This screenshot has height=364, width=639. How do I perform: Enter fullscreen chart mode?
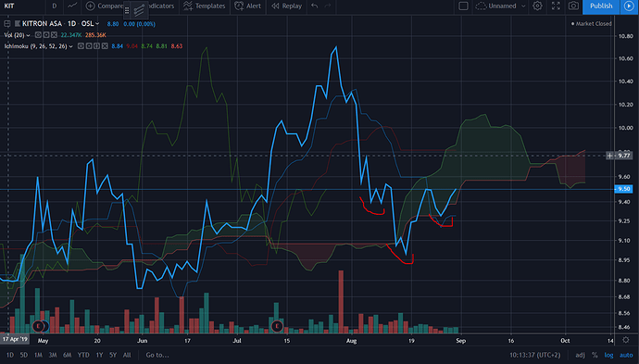click(x=556, y=6)
